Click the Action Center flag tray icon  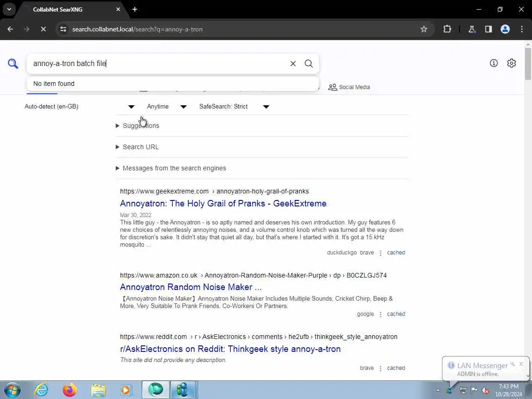click(474, 390)
